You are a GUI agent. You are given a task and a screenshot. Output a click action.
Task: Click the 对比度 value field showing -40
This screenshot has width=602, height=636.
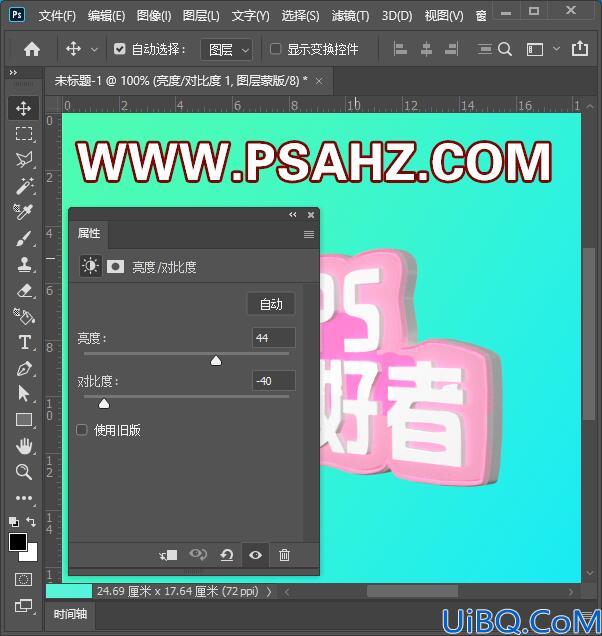click(x=273, y=381)
